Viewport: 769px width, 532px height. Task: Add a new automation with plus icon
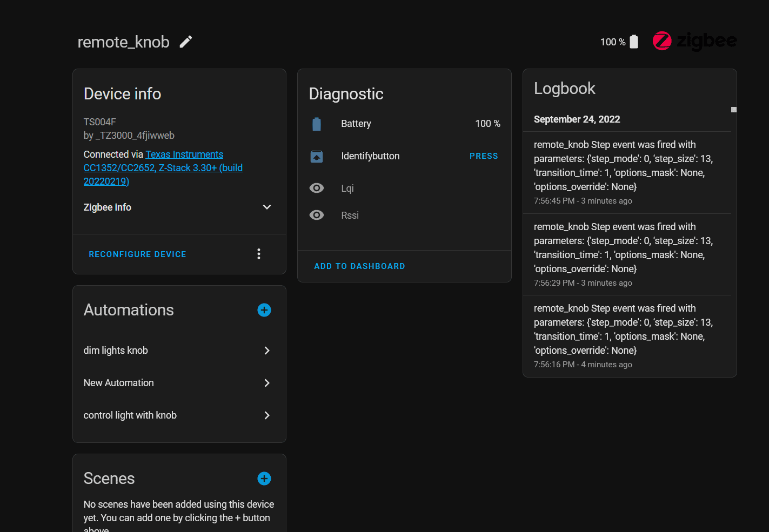point(264,310)
